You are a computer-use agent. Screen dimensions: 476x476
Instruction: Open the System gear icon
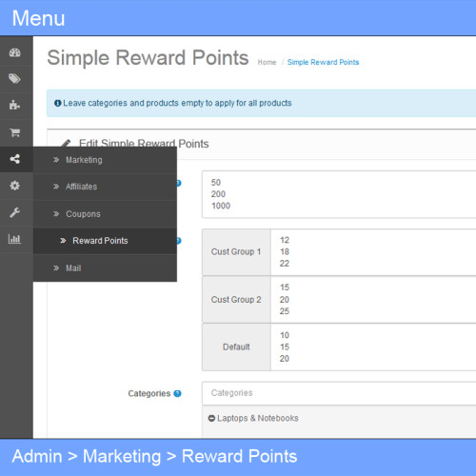[14, 186]
